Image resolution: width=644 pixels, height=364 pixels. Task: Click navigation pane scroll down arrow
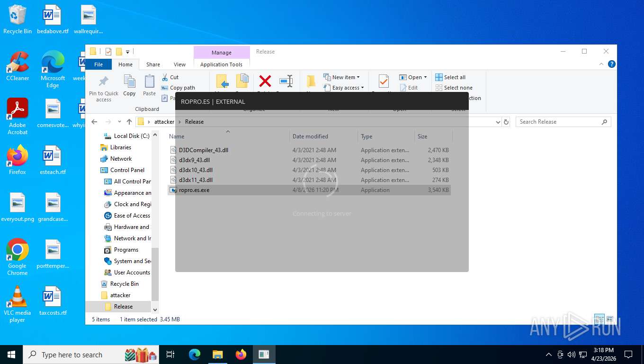click(155, 309)
